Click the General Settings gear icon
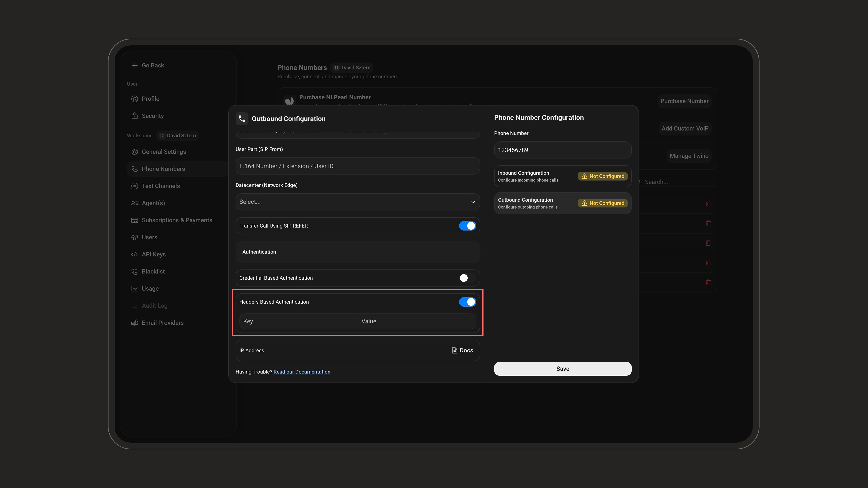Image resolution: width=868 pixels, height=488 pixels. pyautogui.click(x=134, y=152)
